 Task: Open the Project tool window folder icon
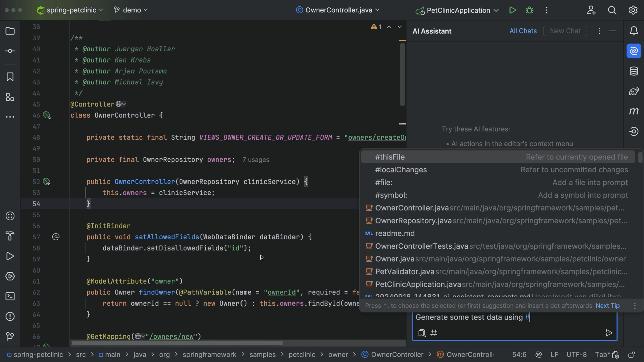click(10, 31)
